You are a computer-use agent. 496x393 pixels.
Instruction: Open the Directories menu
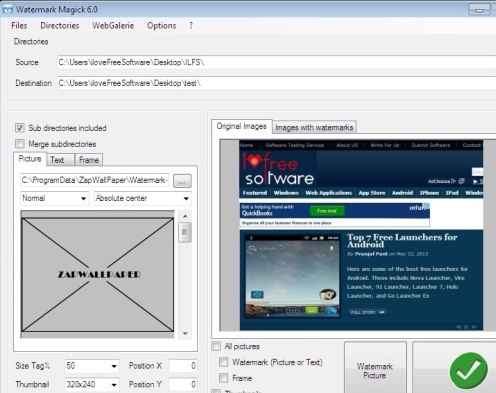coord(60,26)
